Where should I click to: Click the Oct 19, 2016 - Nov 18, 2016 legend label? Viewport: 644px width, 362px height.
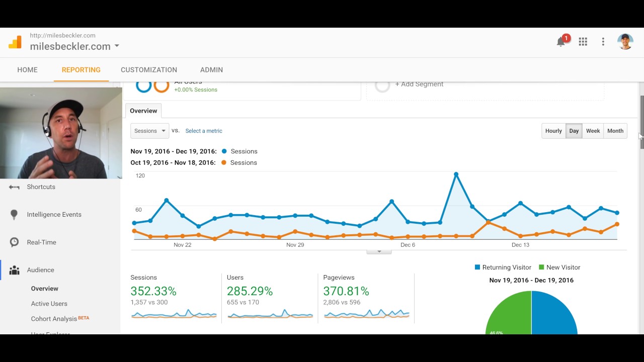click(x=173, y=162)
